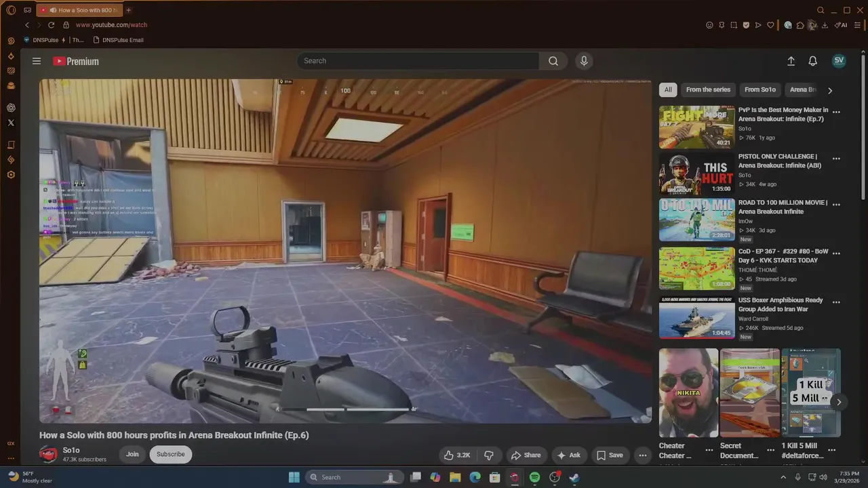The height and width of the screenshot is (488, 868).
Task: Open sidebar settings gear
Action: point(11,175)
